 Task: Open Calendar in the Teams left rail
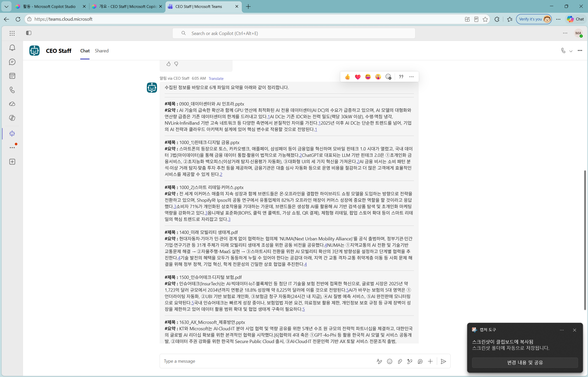[x=12, y=76]
